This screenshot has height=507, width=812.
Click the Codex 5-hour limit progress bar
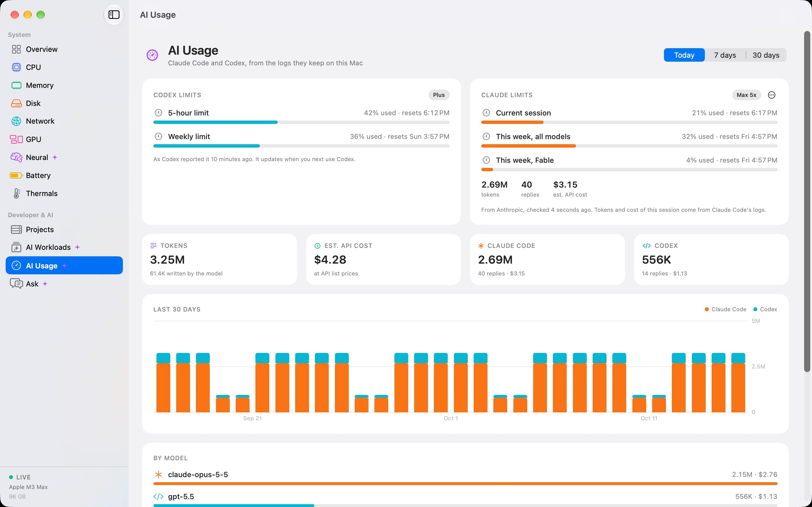(301, 123)
